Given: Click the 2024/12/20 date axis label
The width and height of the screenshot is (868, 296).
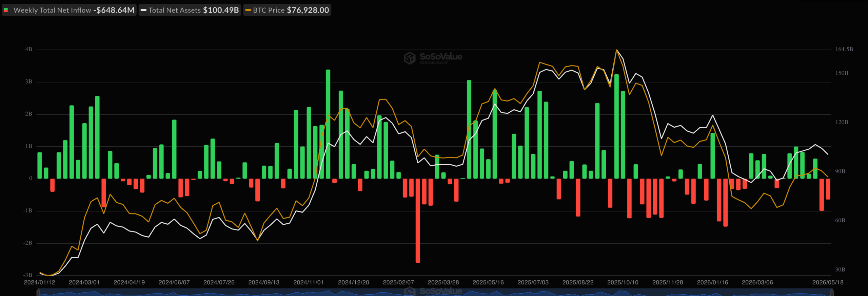Looking at the screenshot, I should (353, 282).
